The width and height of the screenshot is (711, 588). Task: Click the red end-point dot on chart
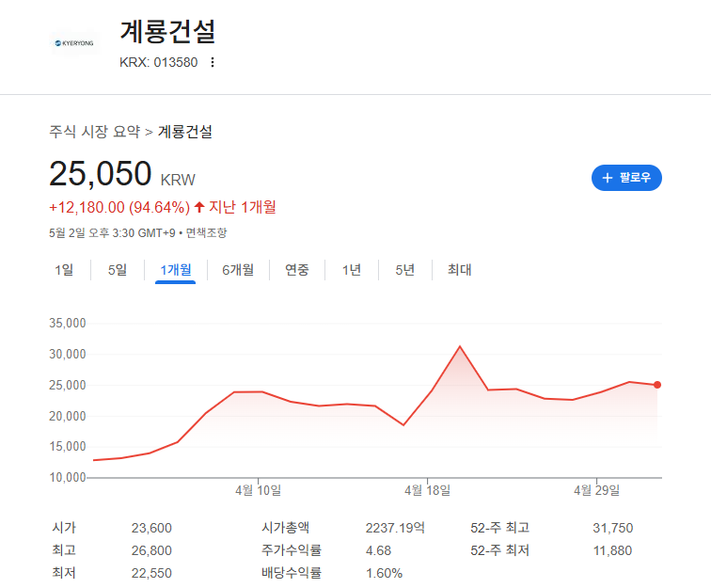657,385
